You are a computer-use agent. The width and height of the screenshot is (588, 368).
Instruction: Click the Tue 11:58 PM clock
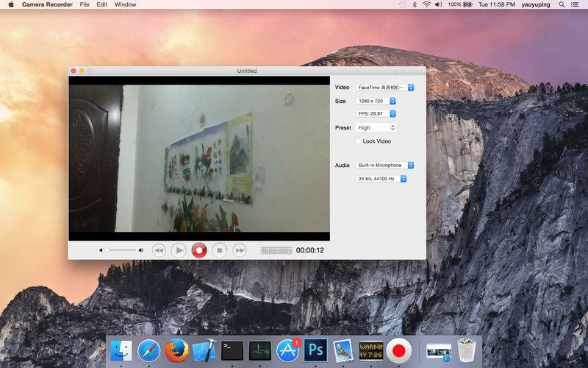[497, 4]
